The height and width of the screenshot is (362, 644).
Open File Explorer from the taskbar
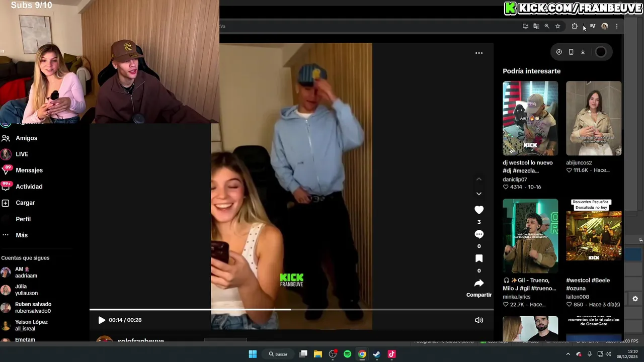click(318, 354)
